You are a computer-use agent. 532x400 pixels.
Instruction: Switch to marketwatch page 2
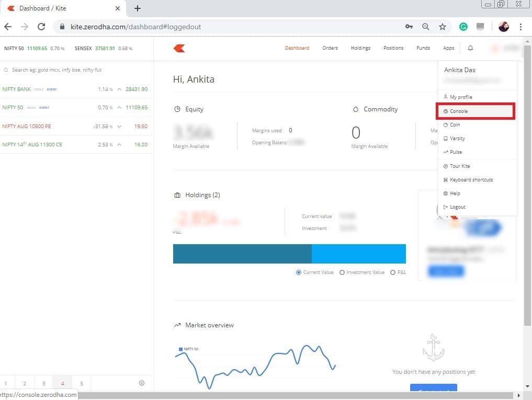pyautogui.click(x=25, y=383)
